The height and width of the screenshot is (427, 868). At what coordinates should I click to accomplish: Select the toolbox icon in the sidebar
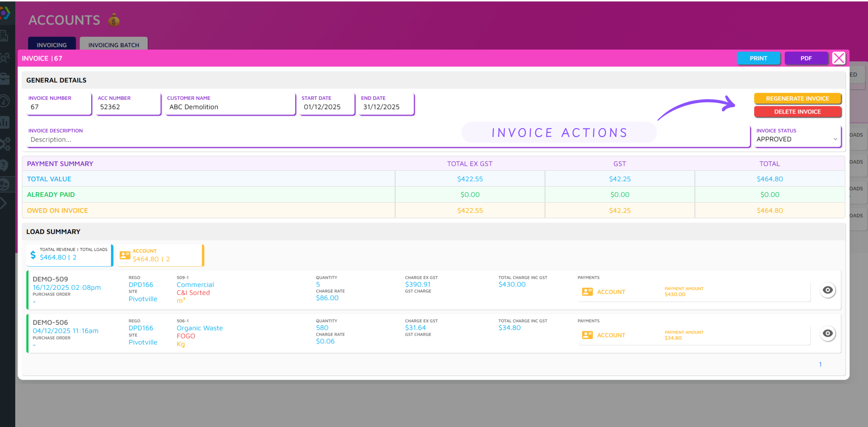pyautogui.click(x=5, y=79)
